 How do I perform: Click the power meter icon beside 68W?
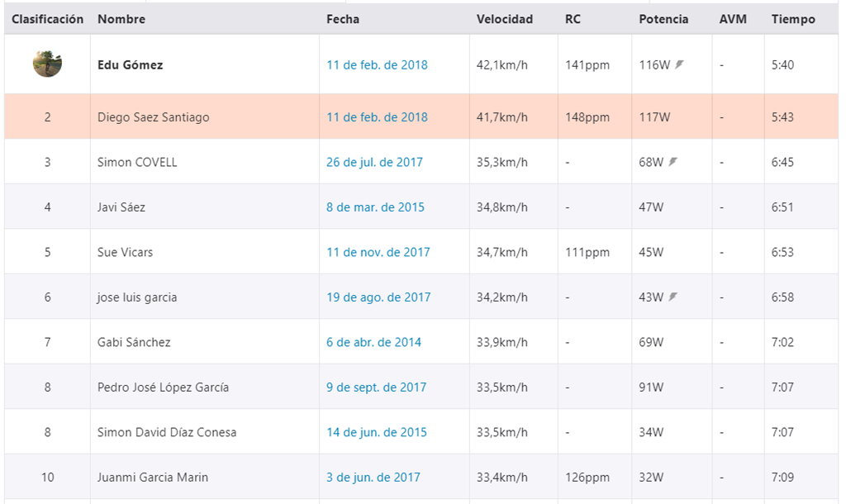[x=673, y=161]
